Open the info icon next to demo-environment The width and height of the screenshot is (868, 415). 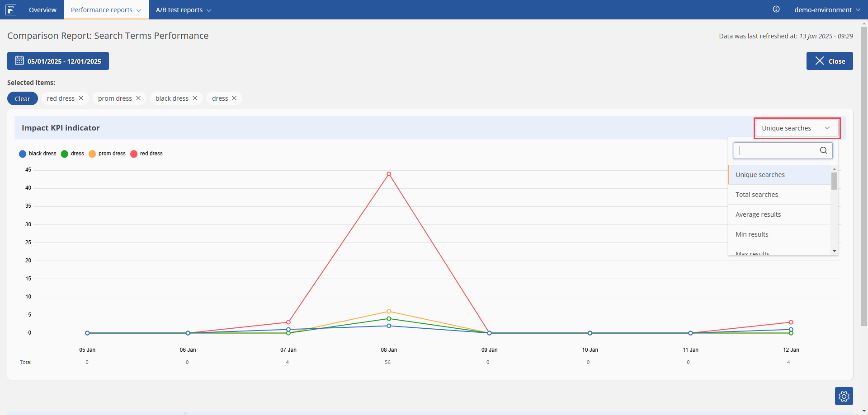click(x=776, y=9)
